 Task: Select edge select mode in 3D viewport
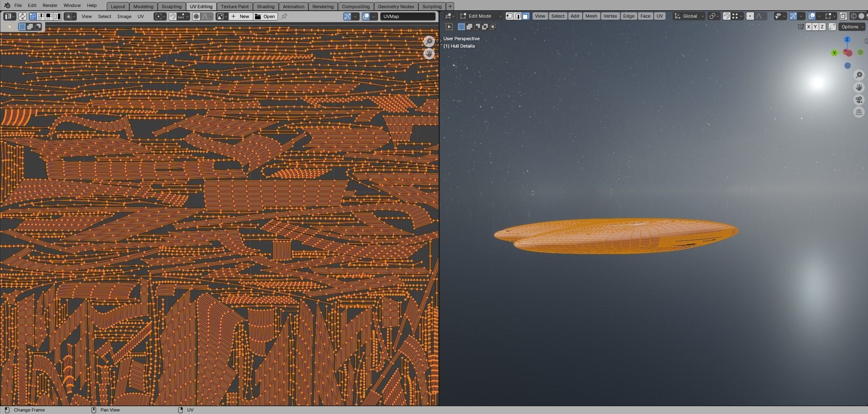518,16
